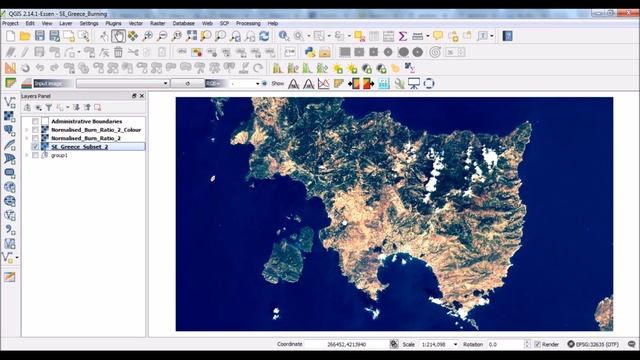
Task: Open the Layer menu
Action: (65, 23)
